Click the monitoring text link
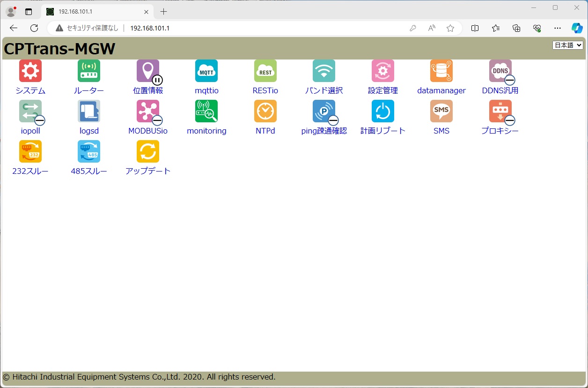 coord(206,131)
